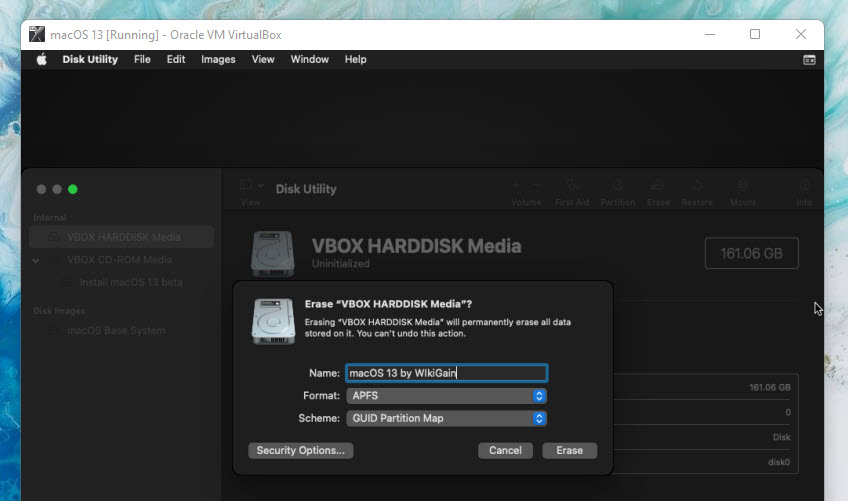Collapse the VBOX CD-ROM Media chevron
This screenshot has width=848, height=501.
(x=36, y=260)
